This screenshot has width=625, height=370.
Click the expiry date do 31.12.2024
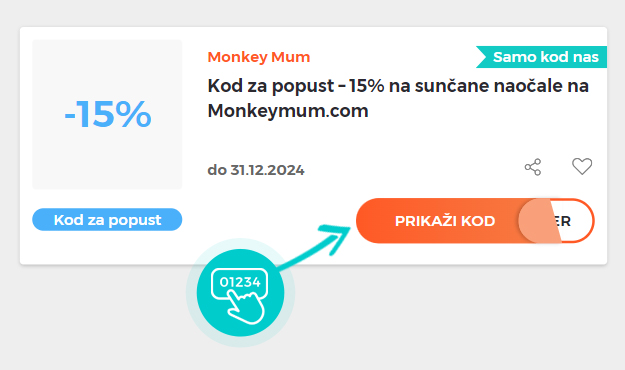point(256,170)
